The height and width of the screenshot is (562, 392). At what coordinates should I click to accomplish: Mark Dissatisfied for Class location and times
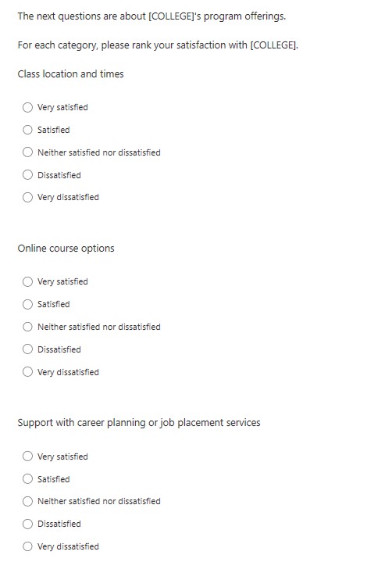pos(27,175)
